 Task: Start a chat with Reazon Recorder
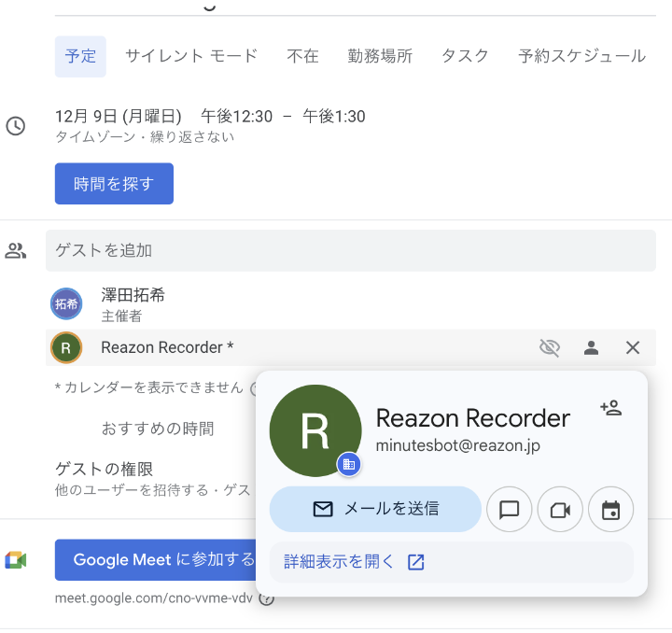[x=510, y=509]
